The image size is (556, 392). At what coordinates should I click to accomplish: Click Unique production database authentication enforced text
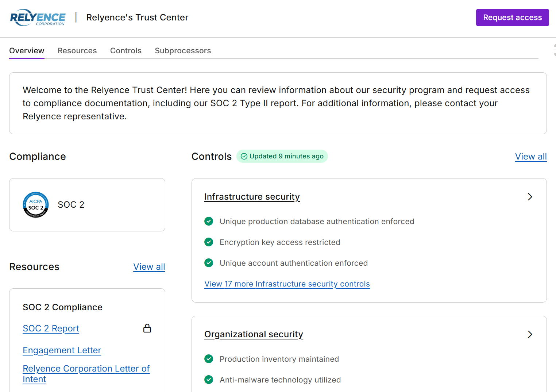(317, 222)
